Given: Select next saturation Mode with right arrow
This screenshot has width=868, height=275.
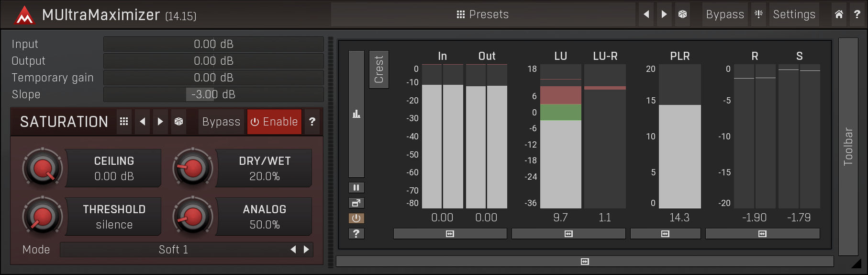Looking at the screenshot, I should pyautogui.click(x=306, y=250).
